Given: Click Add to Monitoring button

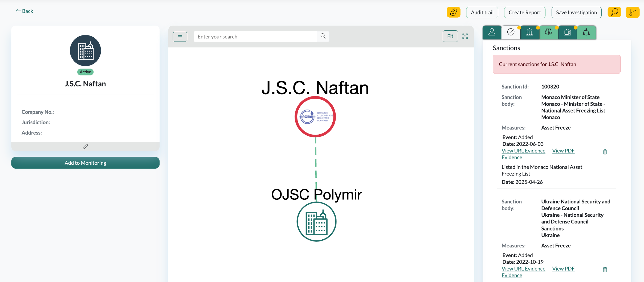Looking at the screenshot, I should pos(85,163).
